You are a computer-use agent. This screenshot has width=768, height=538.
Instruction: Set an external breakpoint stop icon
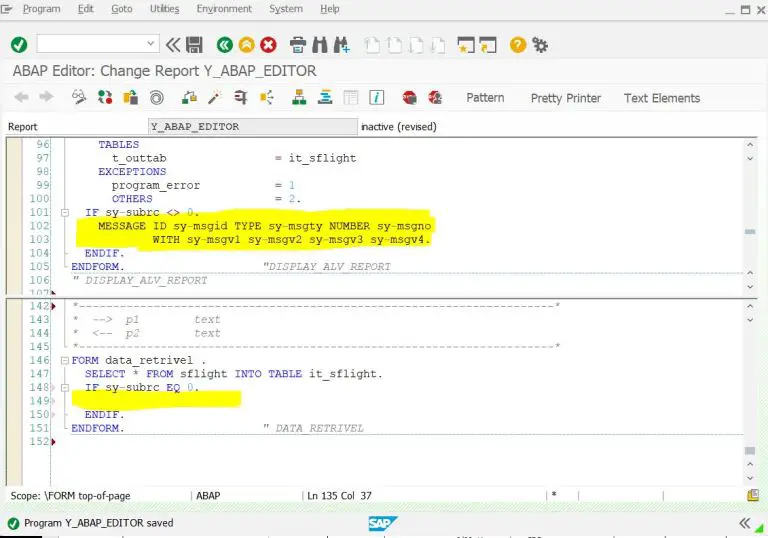point(435,98)
